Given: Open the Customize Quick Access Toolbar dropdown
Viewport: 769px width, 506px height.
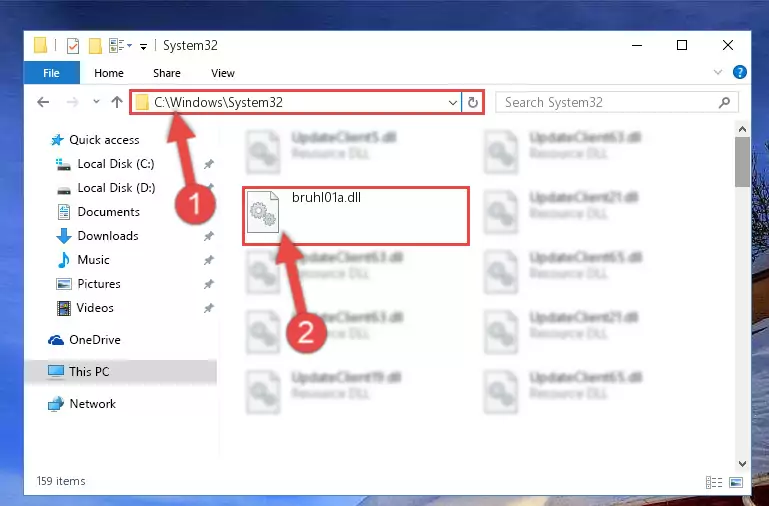Looking at the screenshot, I should [143, 47].
